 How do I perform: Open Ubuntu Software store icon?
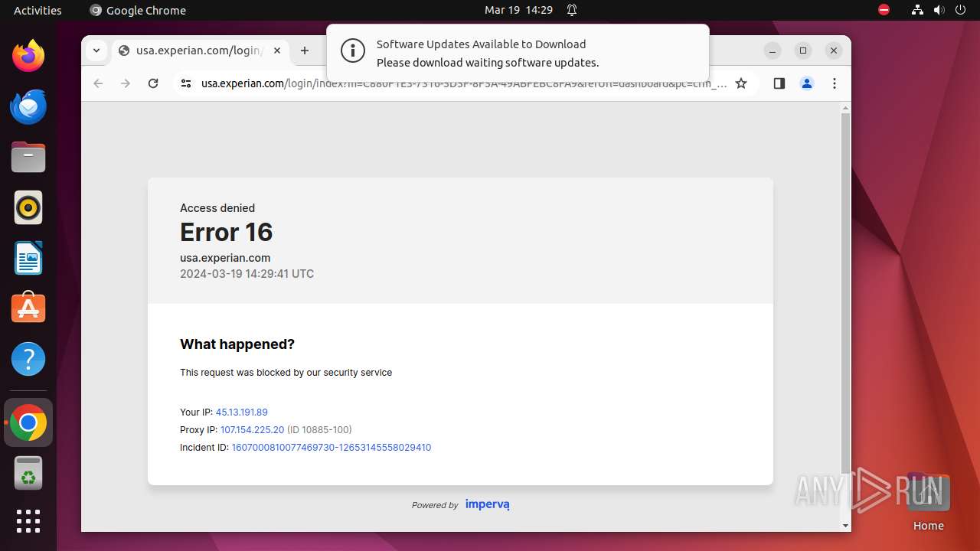(x=28, y=308)
